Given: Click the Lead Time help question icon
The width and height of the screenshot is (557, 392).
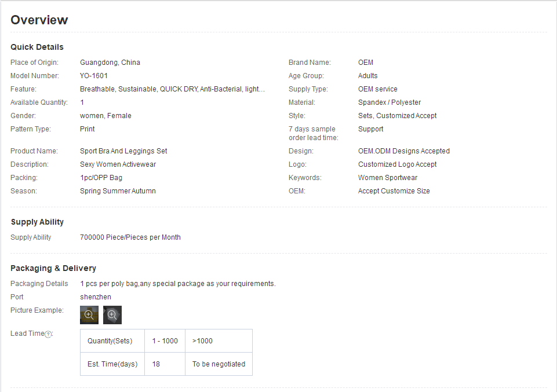Looking at the screenshot, I should coord(48,334).
